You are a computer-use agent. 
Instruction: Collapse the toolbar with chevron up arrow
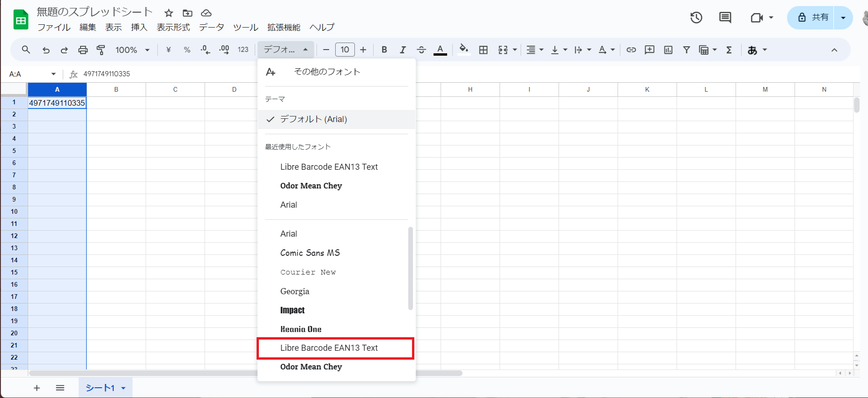834,50
